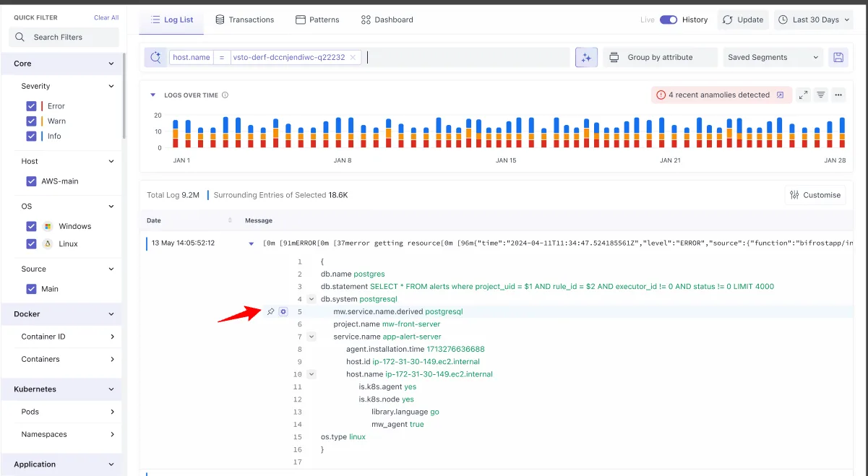Expand the Pods filter

coord(113,412)
